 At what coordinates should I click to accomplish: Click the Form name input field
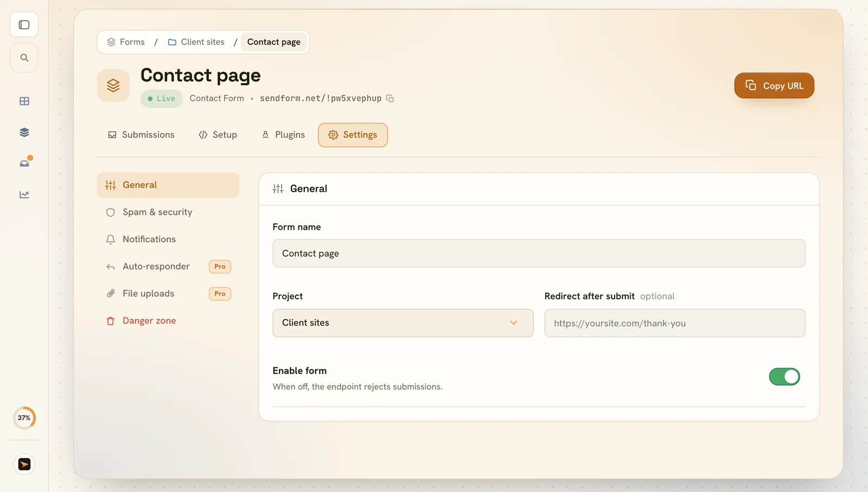click(539, 253)
